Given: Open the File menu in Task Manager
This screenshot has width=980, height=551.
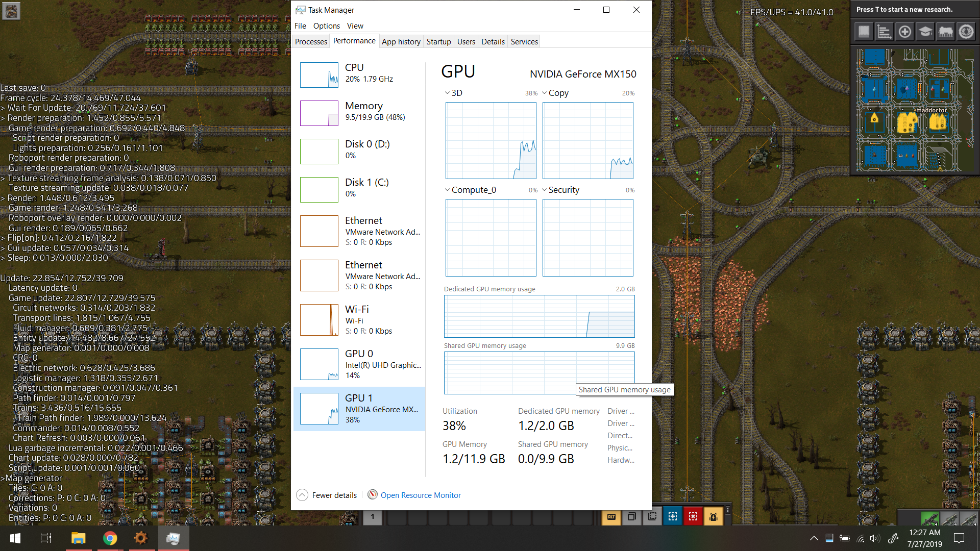Looking at the screenshot, I should 300,26.
